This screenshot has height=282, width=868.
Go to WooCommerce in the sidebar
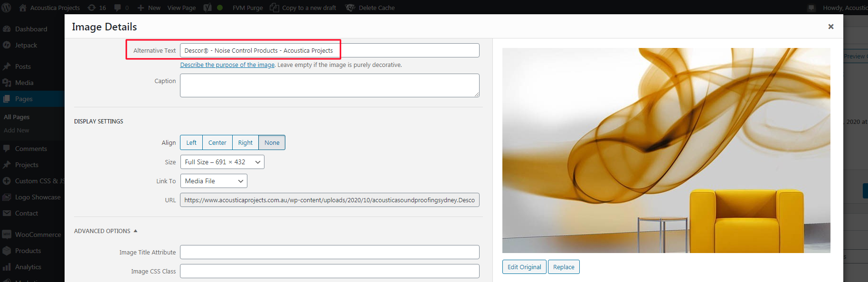click(38, 235)
